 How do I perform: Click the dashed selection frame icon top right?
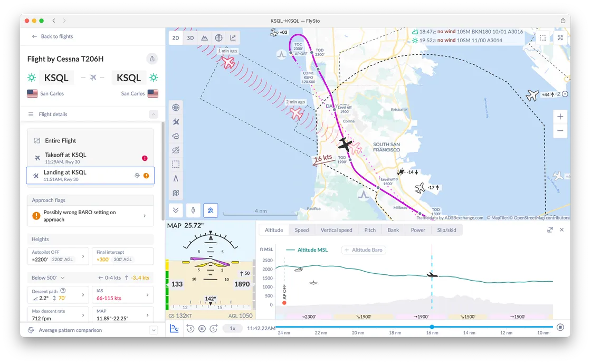(x=543, y=37)
